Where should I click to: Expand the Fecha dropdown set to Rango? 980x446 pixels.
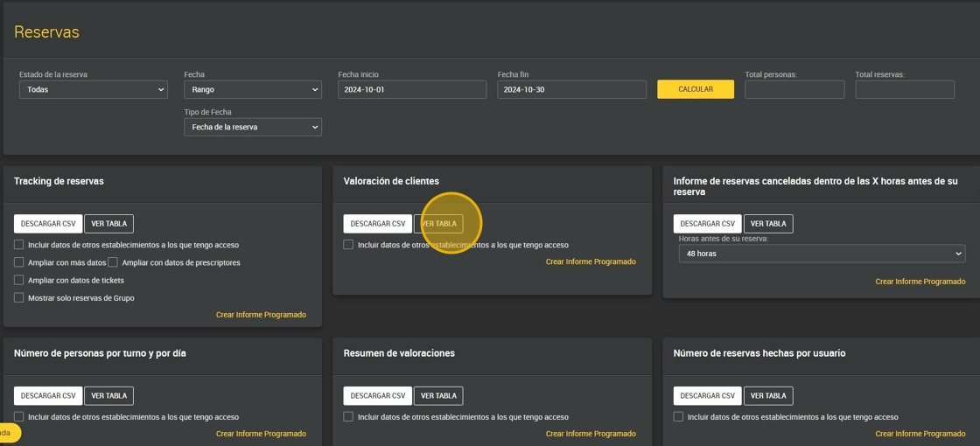252,89
